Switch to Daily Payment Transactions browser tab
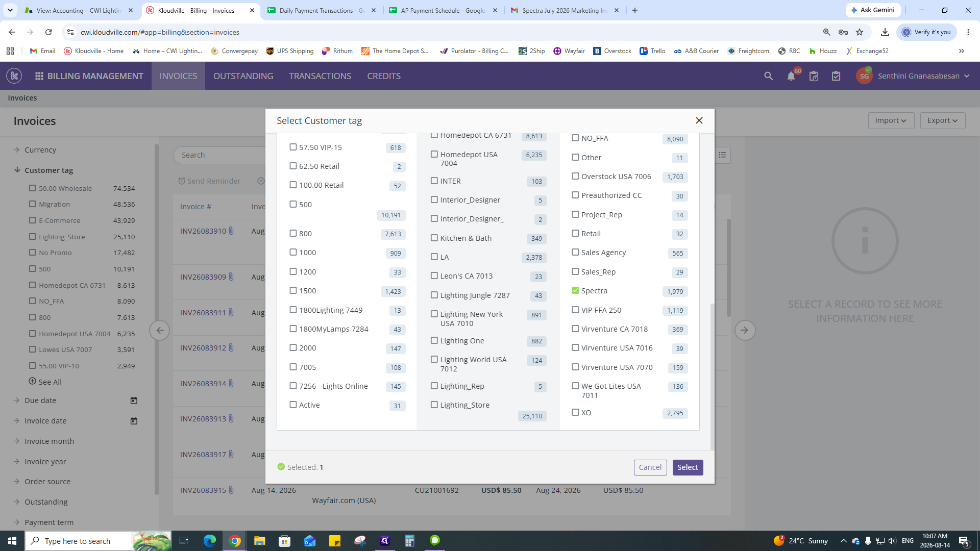Screen dimensions: 980x551 click(x=322, y=10)
